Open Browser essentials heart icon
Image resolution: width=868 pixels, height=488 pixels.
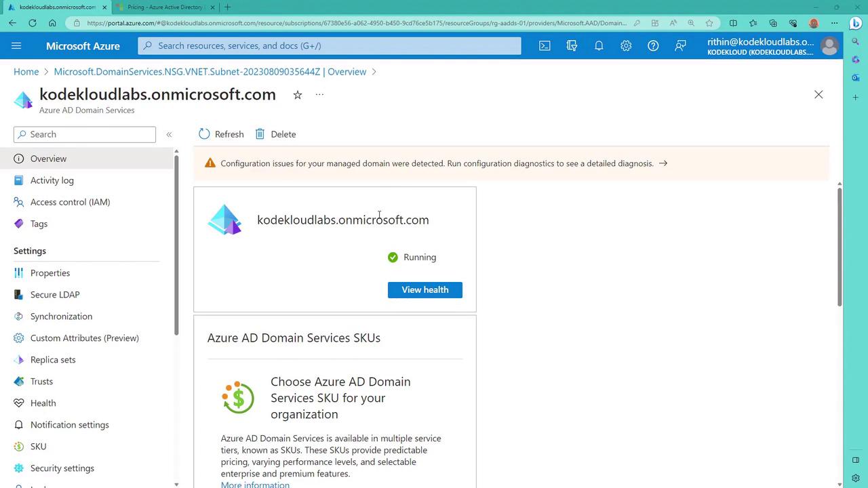click(793, 23)
